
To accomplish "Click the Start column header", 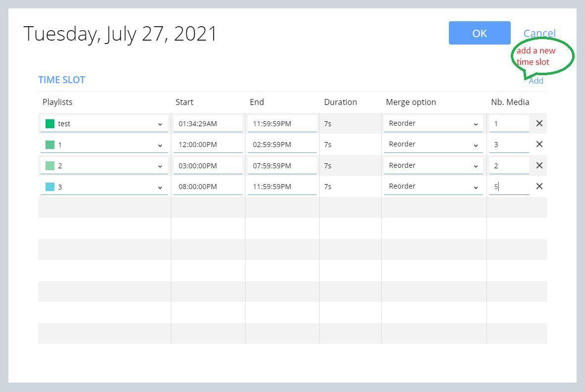I will tap(184, 102).
